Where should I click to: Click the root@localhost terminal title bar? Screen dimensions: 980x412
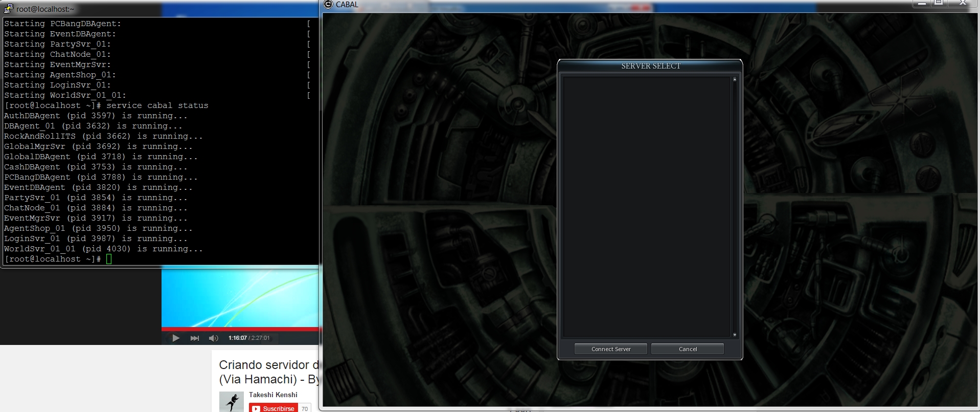[159, 9]
